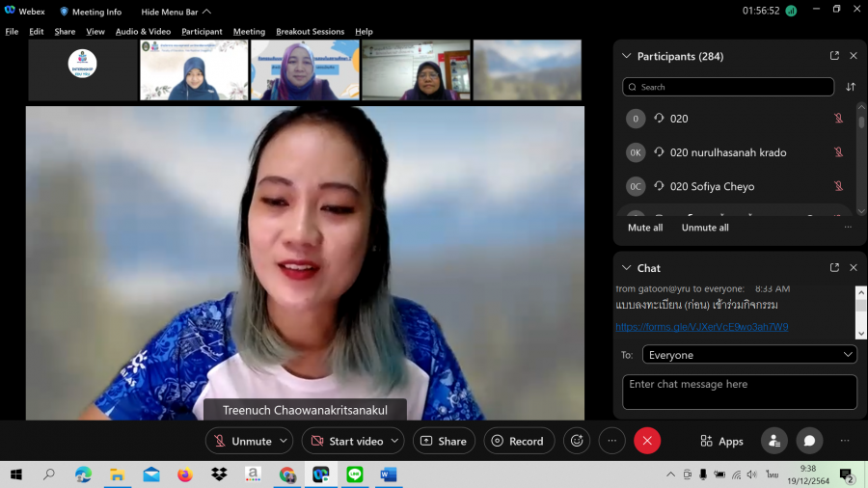868x488 pixels.
Task: Click the Mute all button
Action: [645, 228]
